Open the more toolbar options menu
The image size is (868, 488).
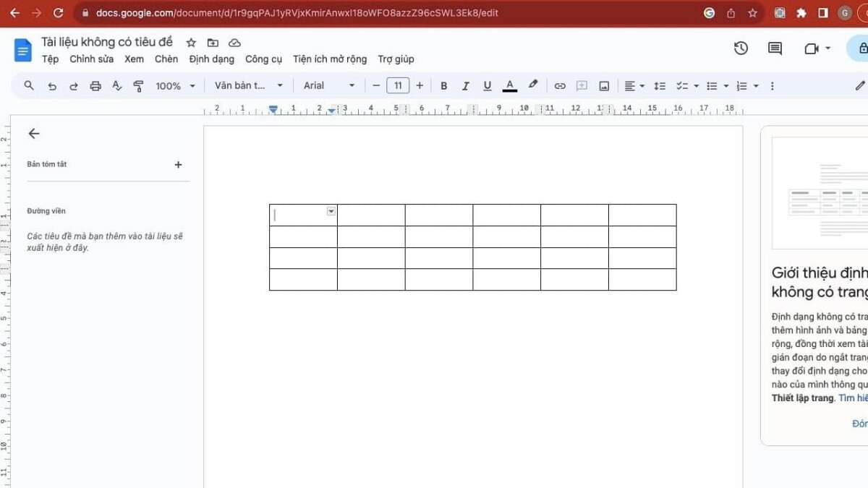[x=772, y=86]
